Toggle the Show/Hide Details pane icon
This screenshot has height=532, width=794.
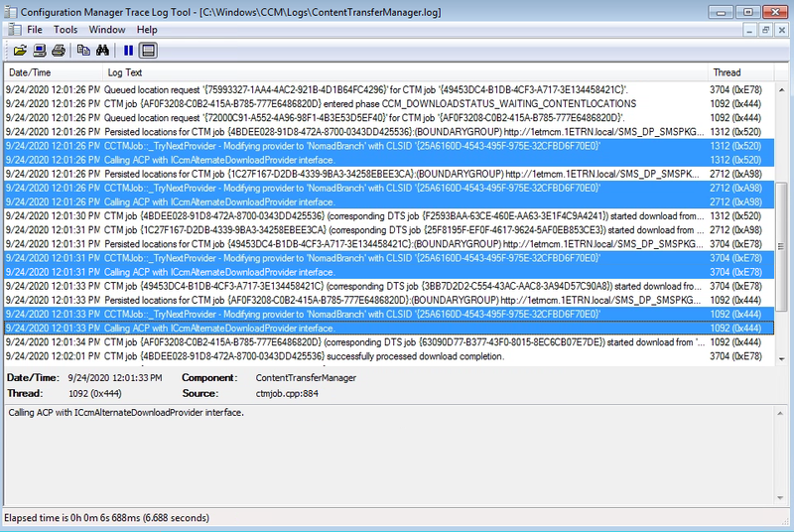(x=148, y=51)
